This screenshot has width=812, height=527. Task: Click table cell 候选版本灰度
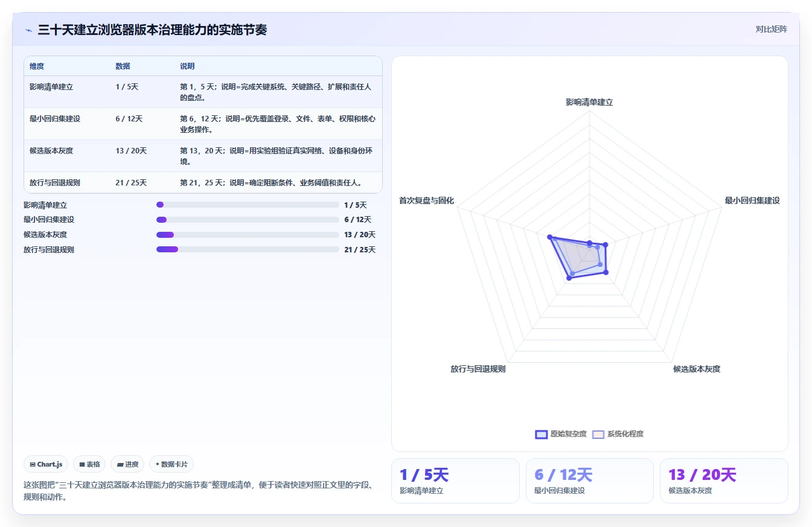[51, 151]
